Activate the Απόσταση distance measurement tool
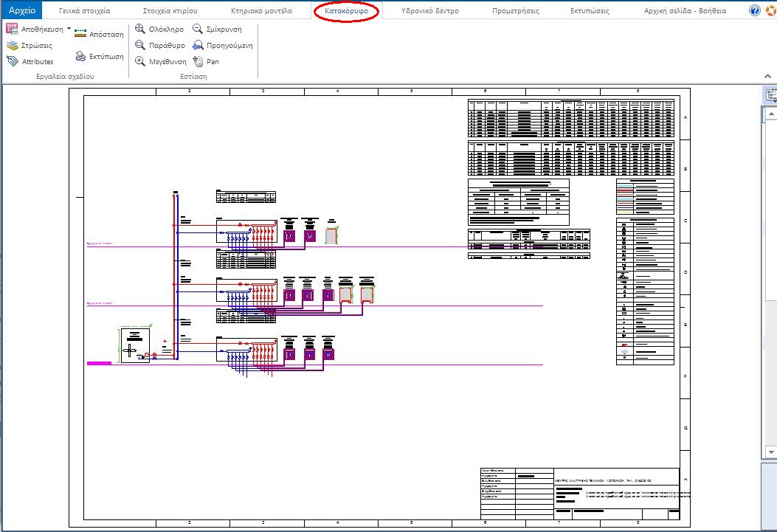Viewport: 777px width, 532px height. (x=100, y=34)
